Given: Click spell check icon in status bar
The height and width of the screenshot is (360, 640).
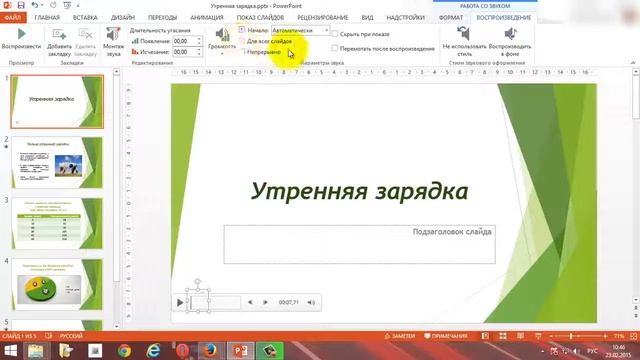Looking at the screenshot, I should point(49,336).
